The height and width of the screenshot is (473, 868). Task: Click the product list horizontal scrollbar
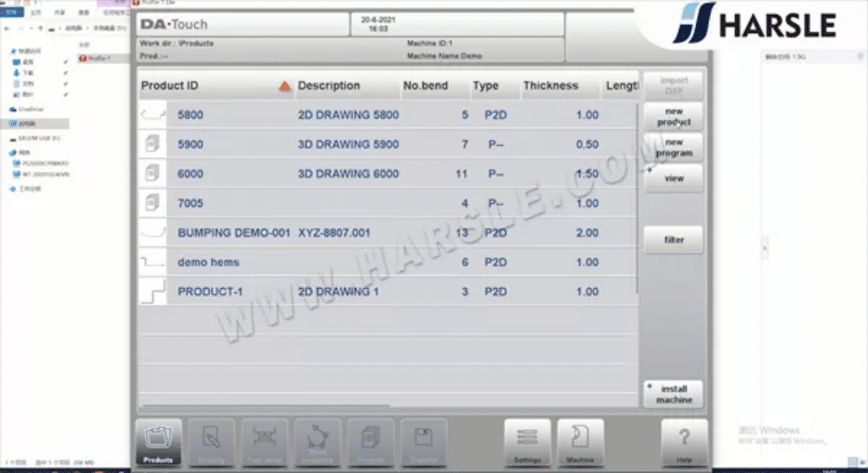click(266, 406)
